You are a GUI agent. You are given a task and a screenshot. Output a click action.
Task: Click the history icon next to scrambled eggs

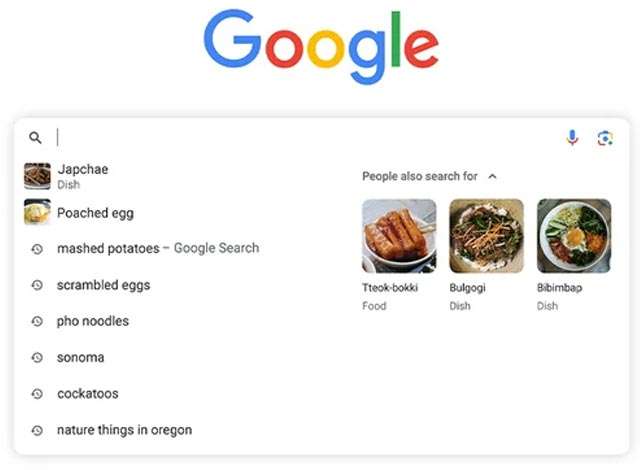(x=37, y=285)
